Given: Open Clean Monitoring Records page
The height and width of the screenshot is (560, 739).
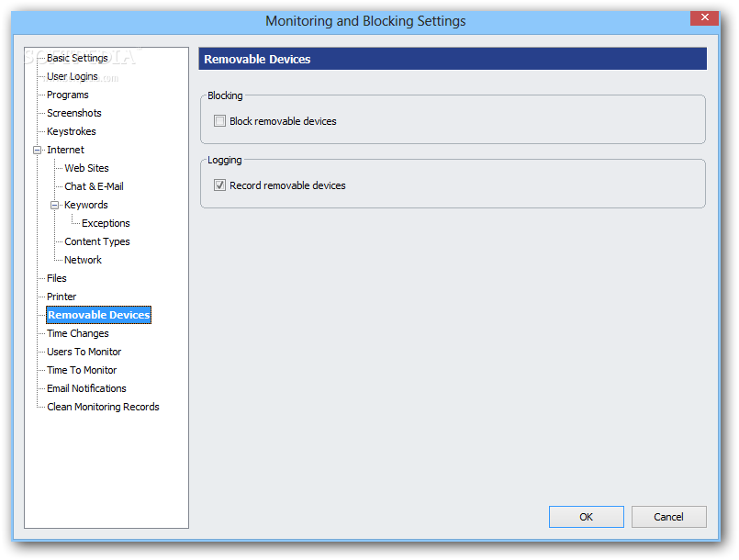Looking at the screenshot, I should click(103, 408).
